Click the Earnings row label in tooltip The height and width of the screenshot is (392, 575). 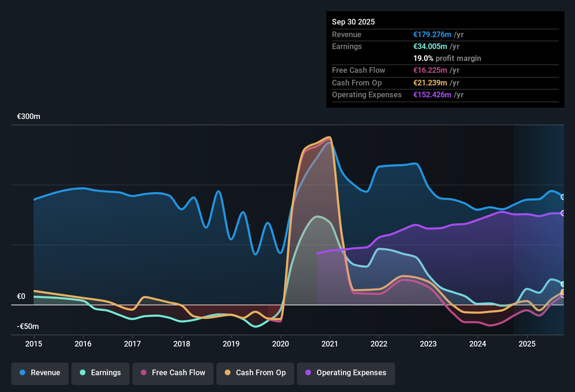(x=347, y=46)
